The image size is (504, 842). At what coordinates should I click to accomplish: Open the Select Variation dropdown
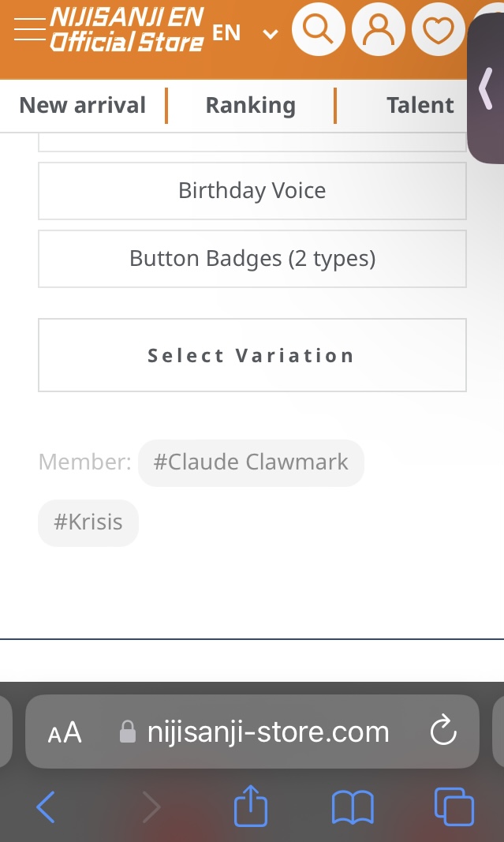pyautogui.click(x=252, y=355)
